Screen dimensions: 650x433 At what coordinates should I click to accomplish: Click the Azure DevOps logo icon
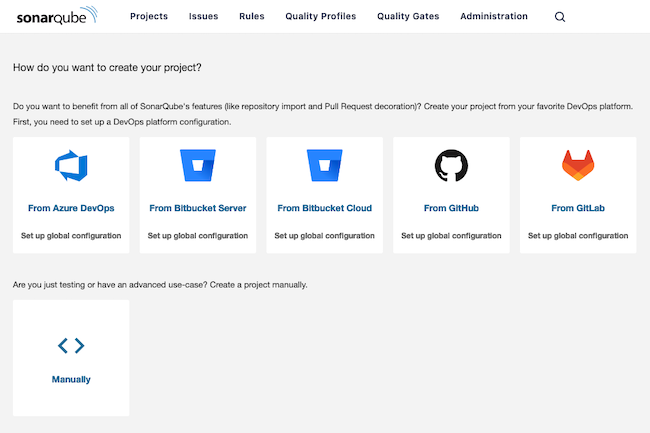point(71,166)
